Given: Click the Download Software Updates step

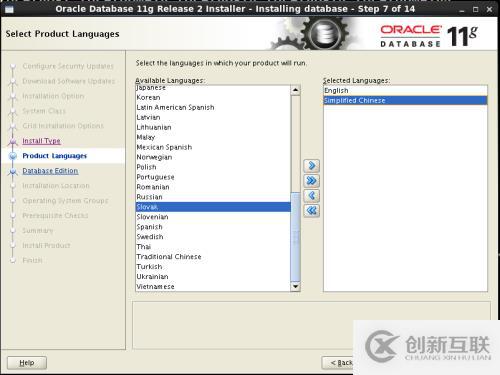Looking at the screenshot, I should 69,81.
